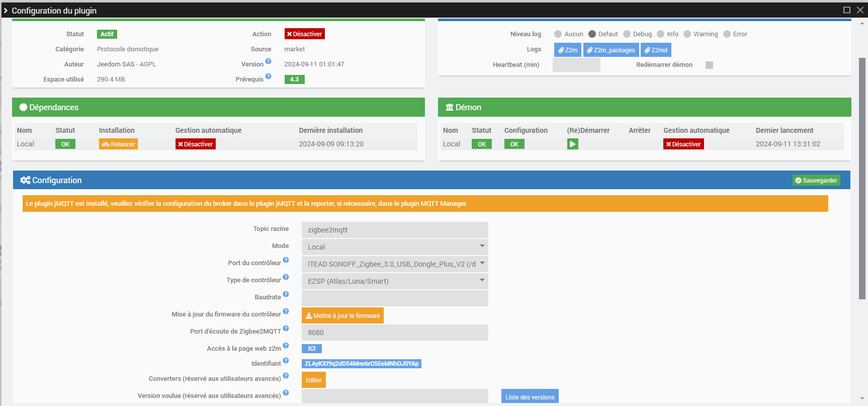Viewport: 868px width, 406px height.
Task: Maximize the Configuration du plugin dialog
Action: (x=847, y=10)
